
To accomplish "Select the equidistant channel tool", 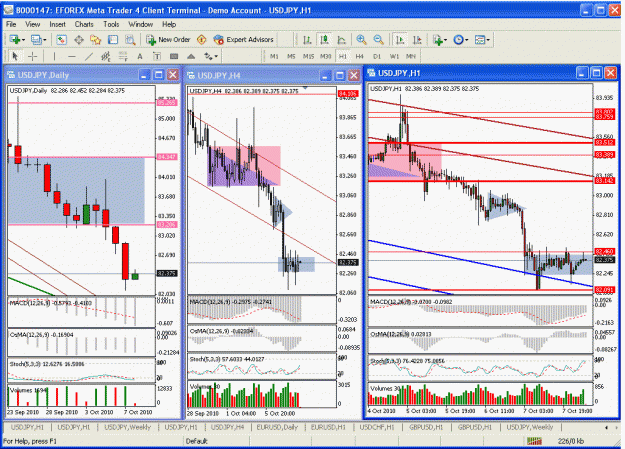I will (106, 56).
